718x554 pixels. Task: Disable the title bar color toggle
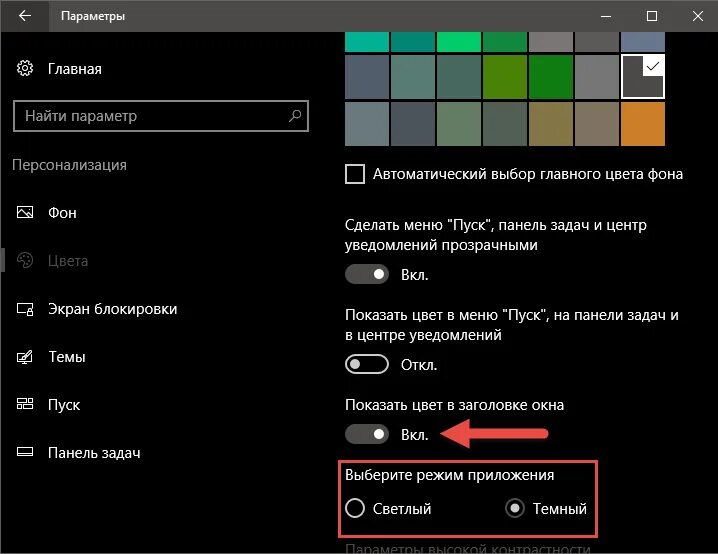coord(366,434)
